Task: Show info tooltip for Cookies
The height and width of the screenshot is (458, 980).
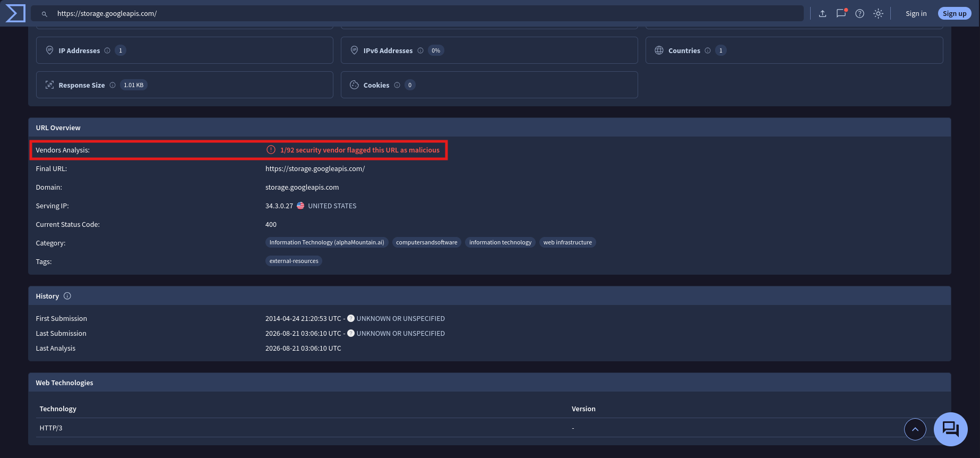Action: 397,85
